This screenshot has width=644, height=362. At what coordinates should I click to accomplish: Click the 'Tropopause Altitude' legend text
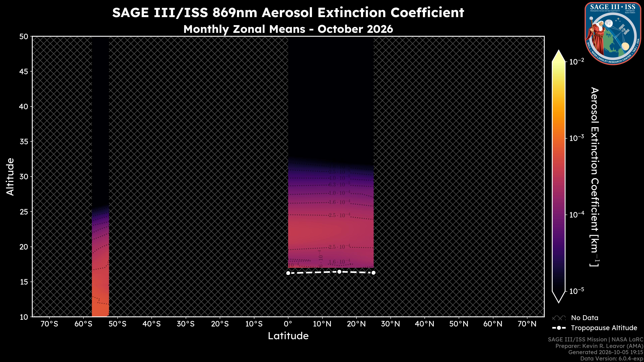(x=604, y=328)
